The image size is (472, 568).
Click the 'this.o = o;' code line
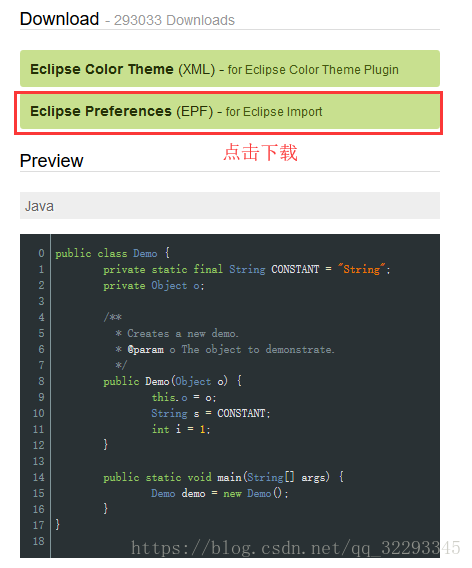(184, 397)
